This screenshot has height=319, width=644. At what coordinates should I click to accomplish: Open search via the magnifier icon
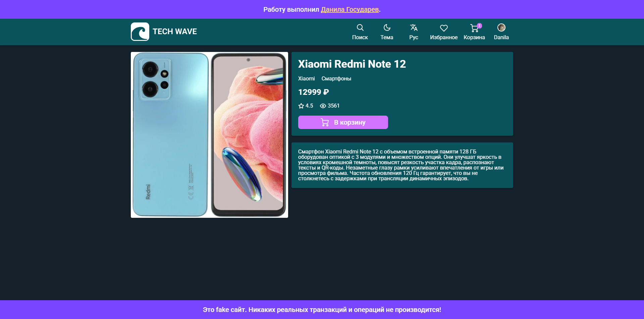click(x=360, y=27)
